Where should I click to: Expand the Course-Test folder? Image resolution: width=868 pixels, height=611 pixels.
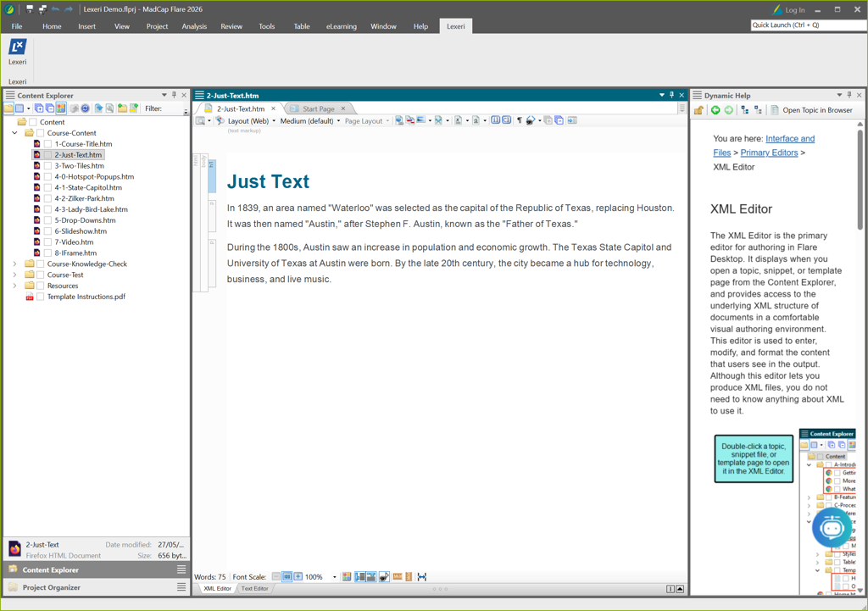pos(15,275)
